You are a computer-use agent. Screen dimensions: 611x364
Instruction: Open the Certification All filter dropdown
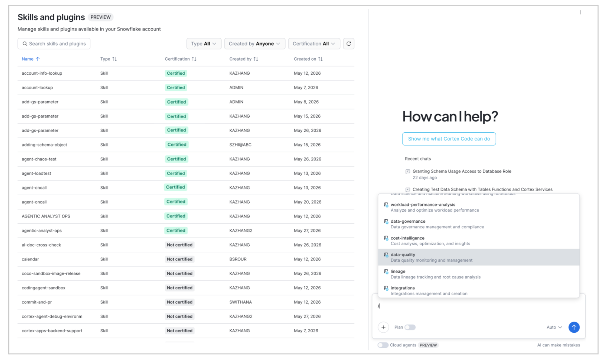pos(314,44)
